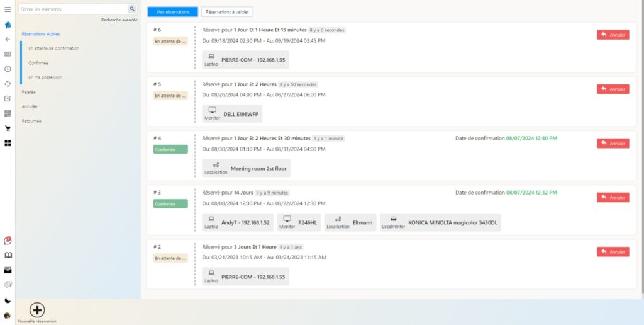Screen dimensions: 644x325
Task: Open the four-squares dashboard icon
Action: (x=8, y=143)
